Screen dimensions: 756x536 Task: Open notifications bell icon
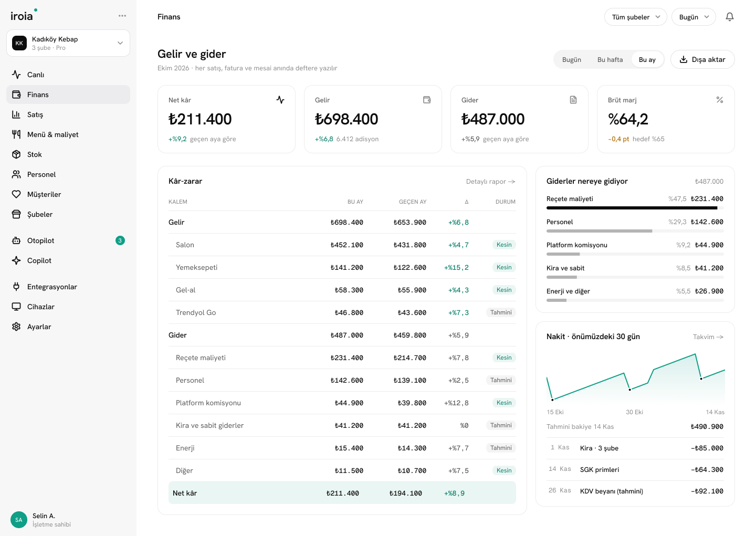[x=730, y=17]
